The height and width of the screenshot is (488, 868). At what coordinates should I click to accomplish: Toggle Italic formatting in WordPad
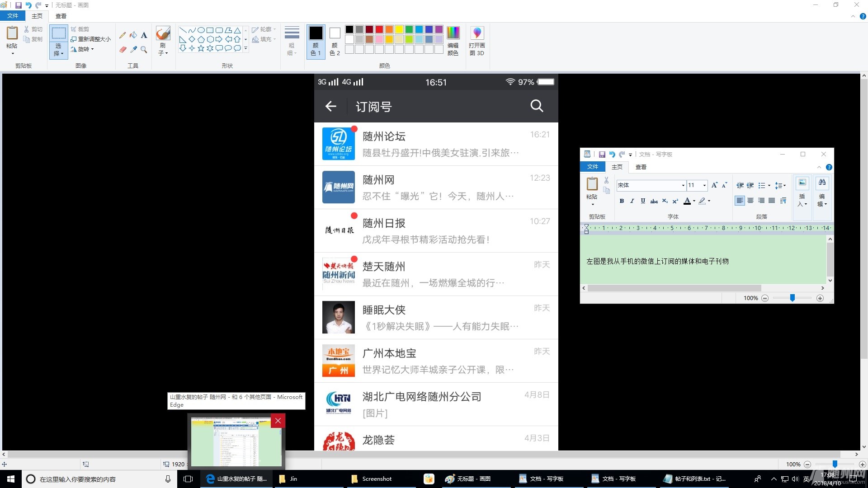[x=632, y=201]
